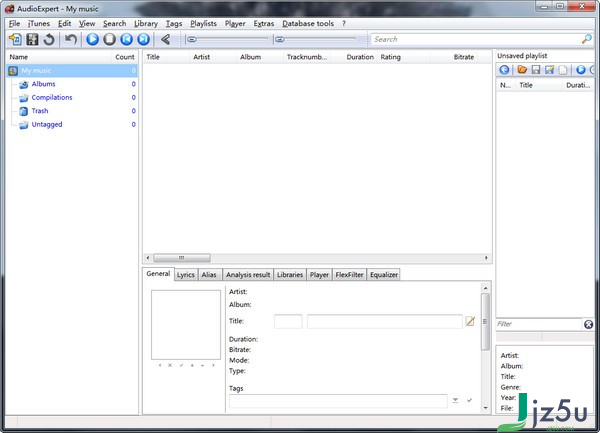The width and height of the screenshot is (600, 433).
Task: Switch to the Alias tab
Action: click(x=209, y=275)
